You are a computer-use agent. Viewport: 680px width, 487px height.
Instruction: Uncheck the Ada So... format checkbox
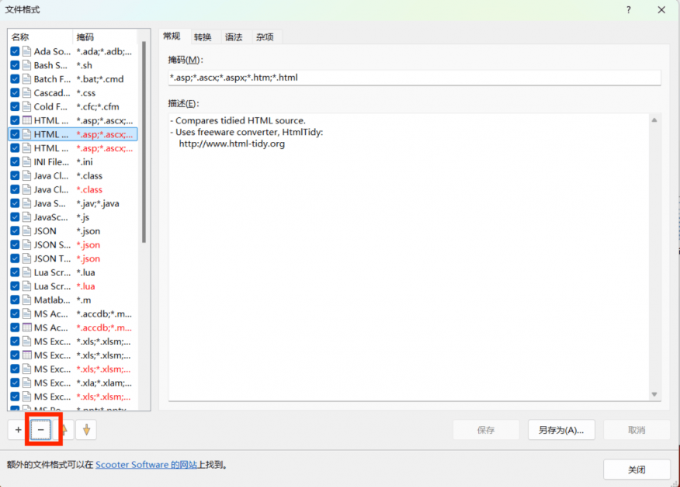[x=15, y=52]
